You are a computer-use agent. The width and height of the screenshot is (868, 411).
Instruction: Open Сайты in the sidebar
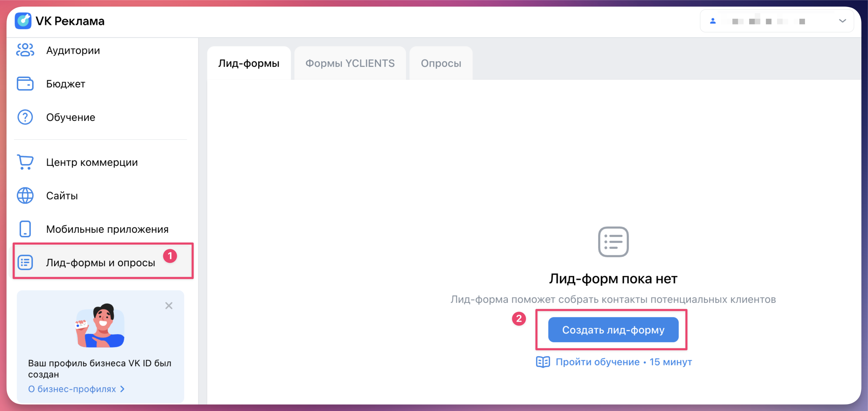[x=62, y=196]
